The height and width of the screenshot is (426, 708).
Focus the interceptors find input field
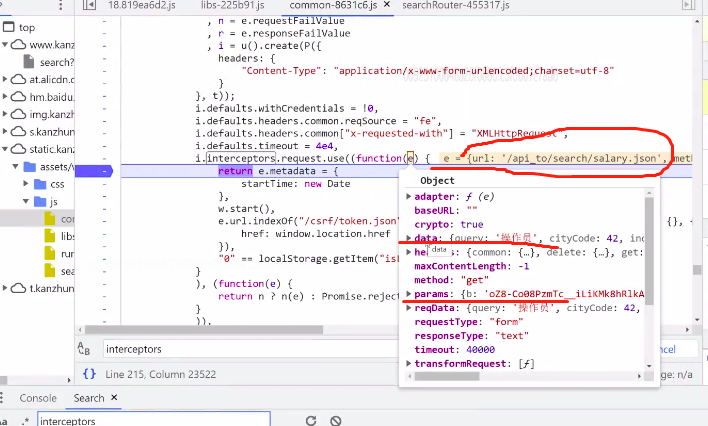click(x=251, y=349)
